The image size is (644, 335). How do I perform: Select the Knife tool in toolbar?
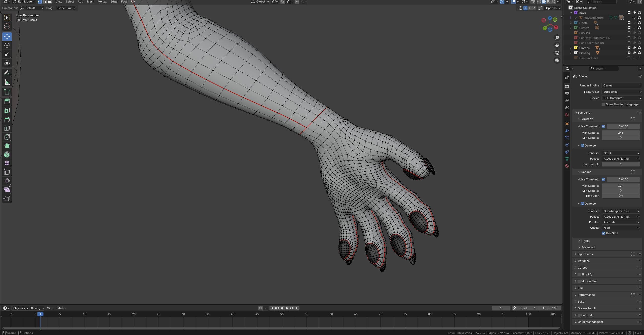point(7,137)
